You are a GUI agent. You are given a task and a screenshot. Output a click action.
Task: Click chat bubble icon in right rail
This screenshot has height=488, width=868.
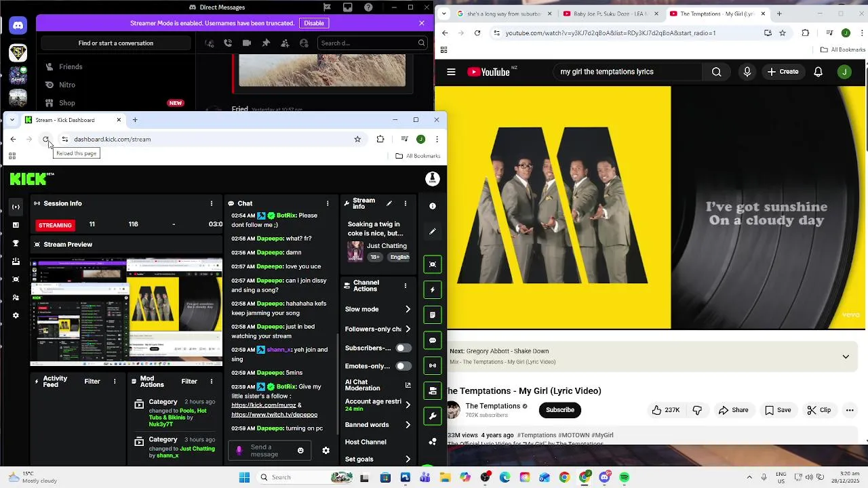pos(433,340)
